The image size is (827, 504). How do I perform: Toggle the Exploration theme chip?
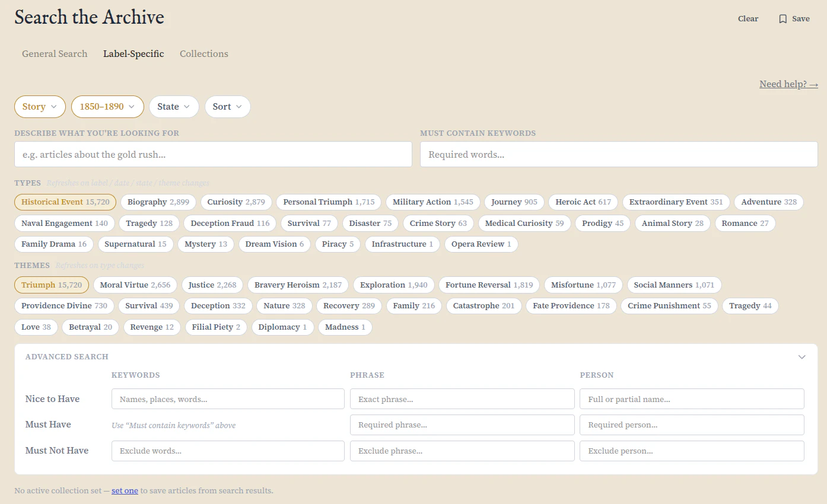[394, 285]
